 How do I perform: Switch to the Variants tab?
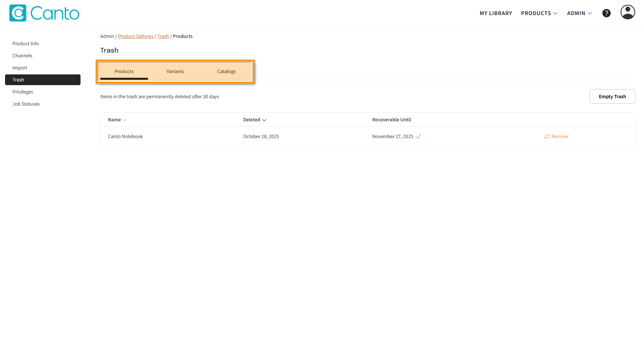click(x=175, y=71)
